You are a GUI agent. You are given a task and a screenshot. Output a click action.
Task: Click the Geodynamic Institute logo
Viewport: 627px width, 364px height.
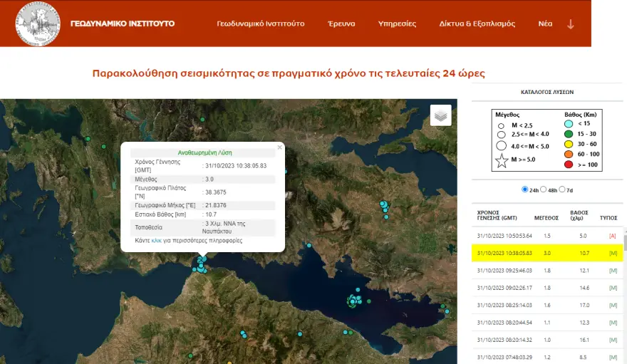click(x=38, y=24)
